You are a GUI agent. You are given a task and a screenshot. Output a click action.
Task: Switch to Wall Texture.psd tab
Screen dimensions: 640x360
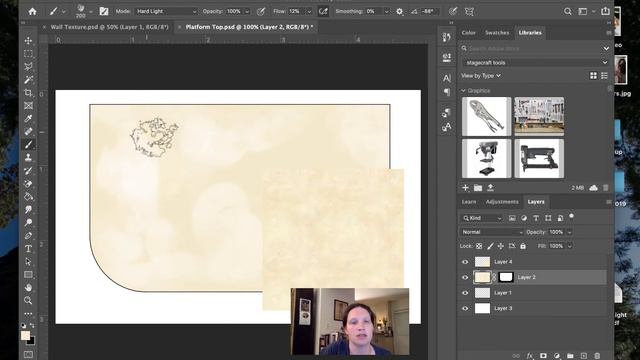coord(109,27)
